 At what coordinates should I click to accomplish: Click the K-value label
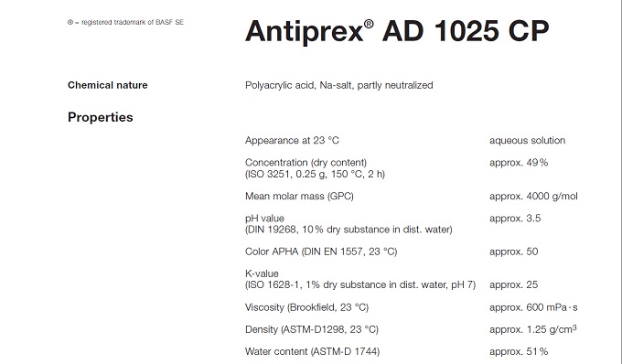(262, 273)
